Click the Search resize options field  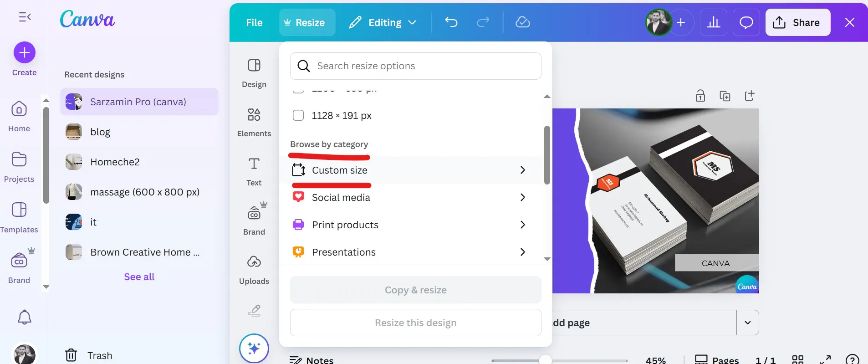click(x=416, y=66)
